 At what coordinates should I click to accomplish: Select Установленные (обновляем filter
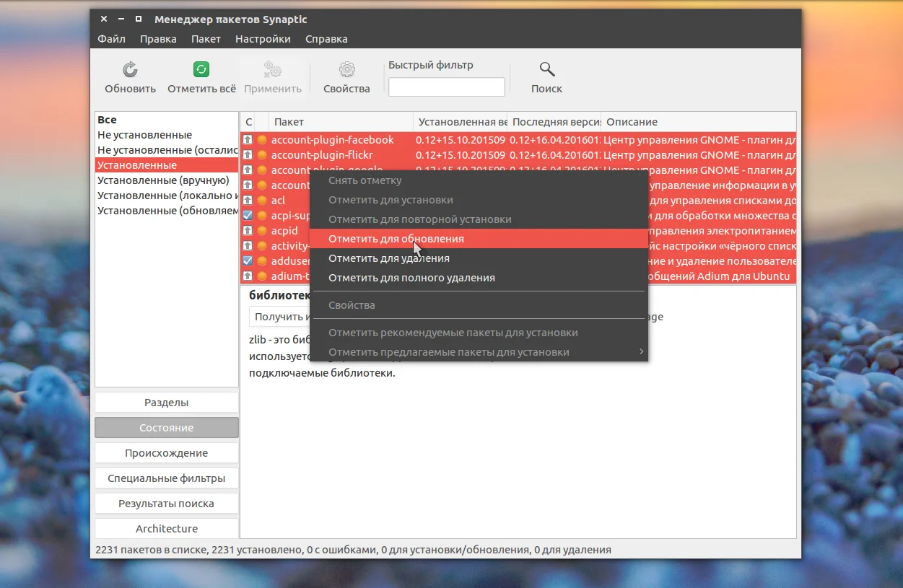167,211
